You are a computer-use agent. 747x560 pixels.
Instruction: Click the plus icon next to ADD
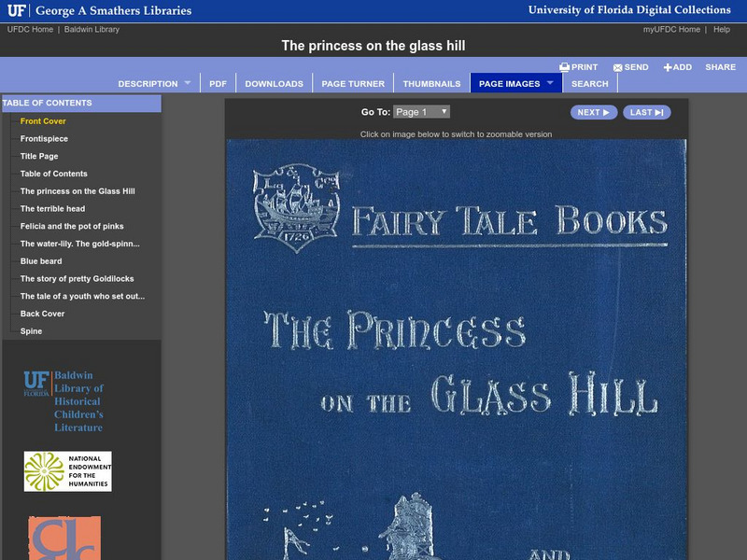pyautogui.click(x=668, y=67)
